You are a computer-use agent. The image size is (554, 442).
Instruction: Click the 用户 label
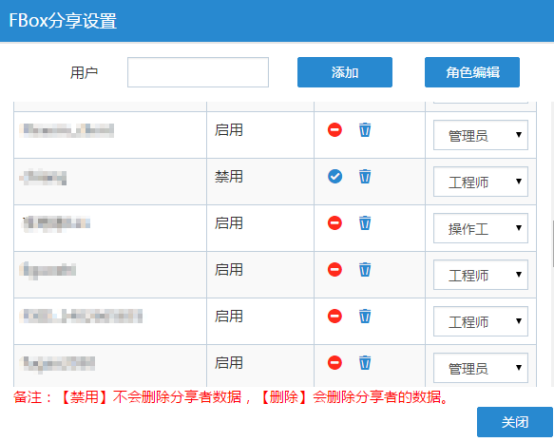[84, 73]
